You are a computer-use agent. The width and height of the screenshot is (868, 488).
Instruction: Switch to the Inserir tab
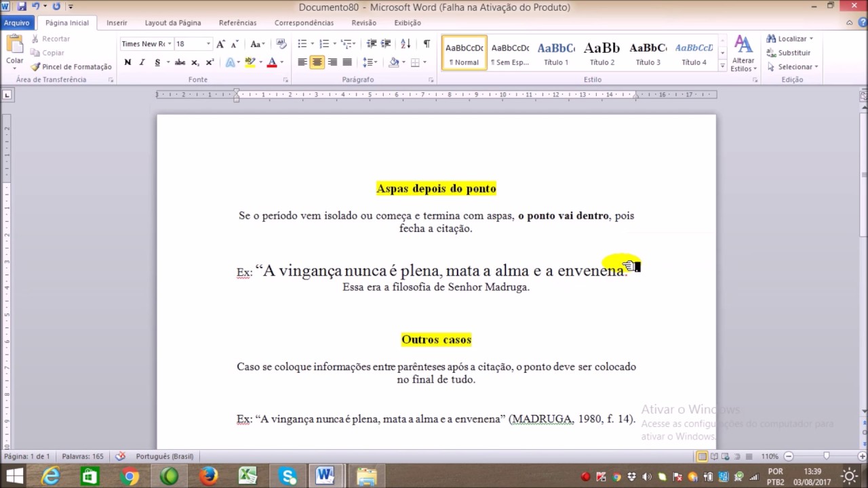(117, 23)
